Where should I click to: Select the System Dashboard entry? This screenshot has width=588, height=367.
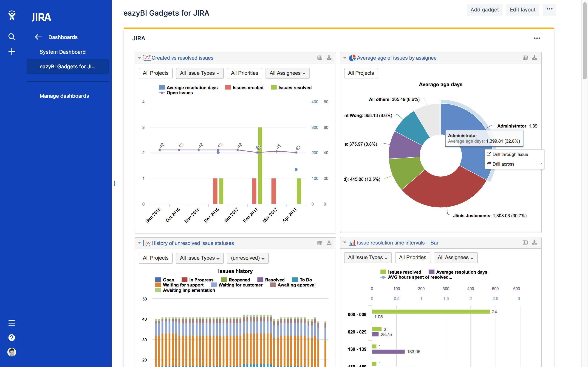click(62, 52)
